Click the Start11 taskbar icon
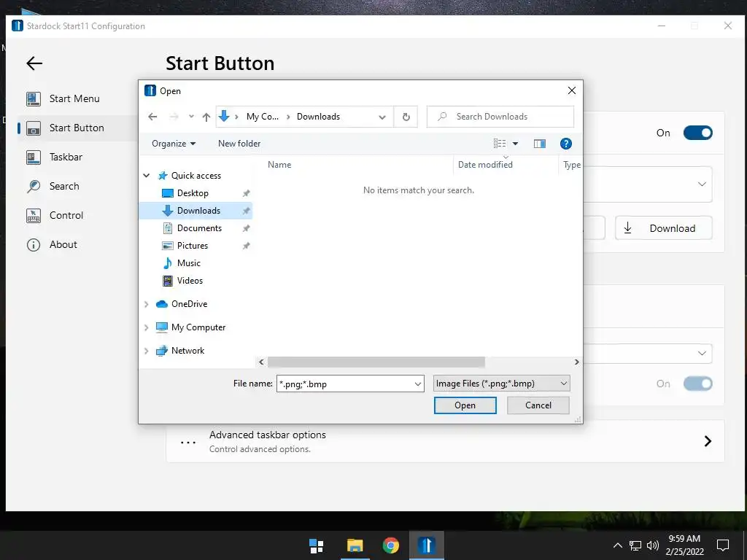This screenshot has height=560, width=747. (x=427, y=545)
